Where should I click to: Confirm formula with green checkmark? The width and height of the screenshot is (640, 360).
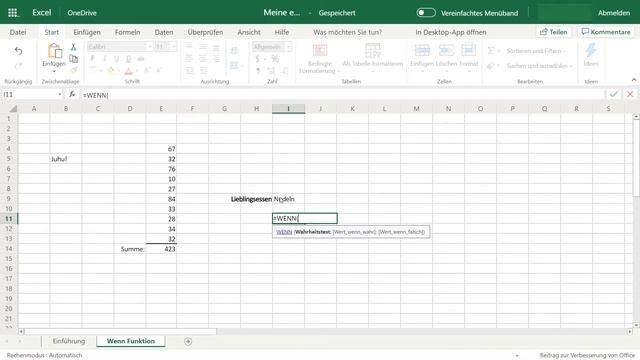click(x=613, y=94)
